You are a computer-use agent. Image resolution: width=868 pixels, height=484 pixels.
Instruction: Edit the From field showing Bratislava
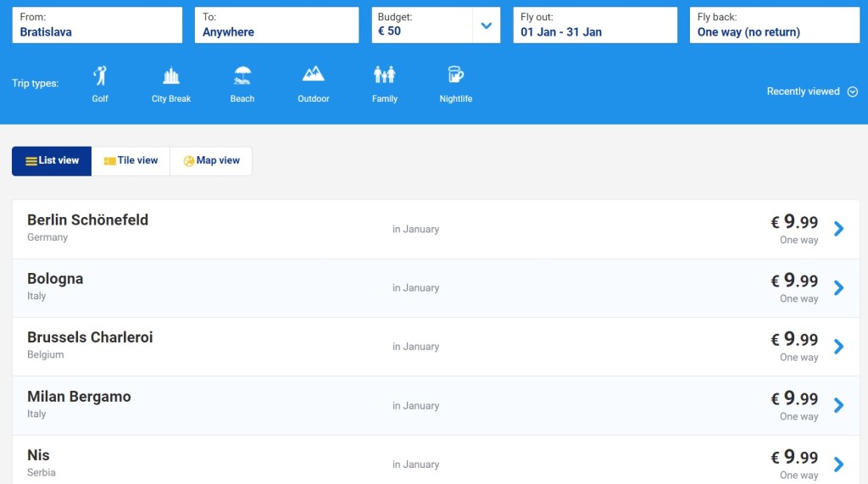(x=97, y=25)
